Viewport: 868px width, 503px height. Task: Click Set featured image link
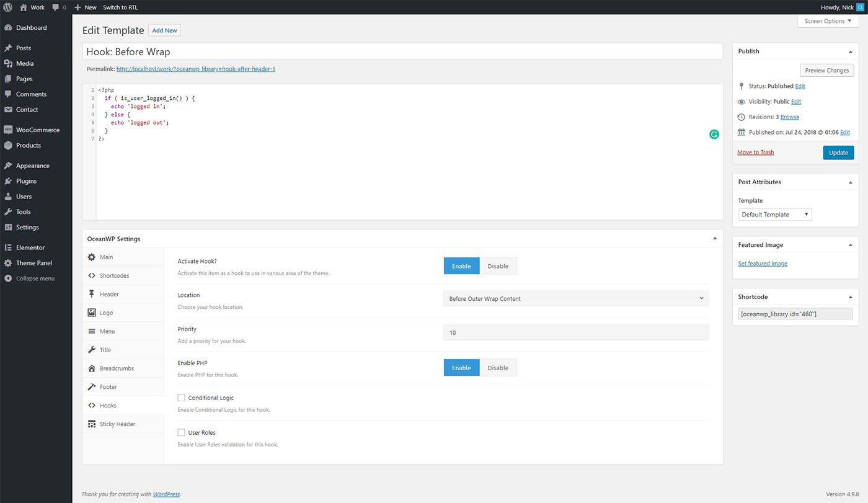[763, 264]
